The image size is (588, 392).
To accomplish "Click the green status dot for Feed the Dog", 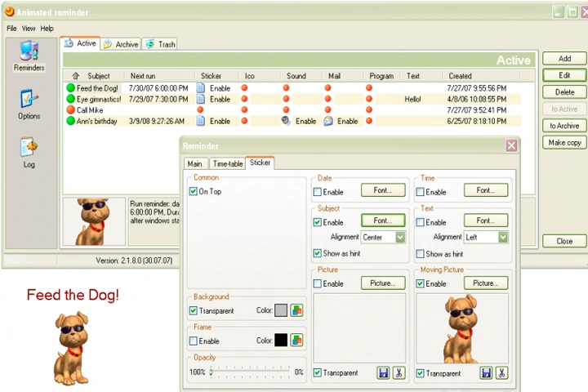I will pyautogui.click(x=70, y=88).
